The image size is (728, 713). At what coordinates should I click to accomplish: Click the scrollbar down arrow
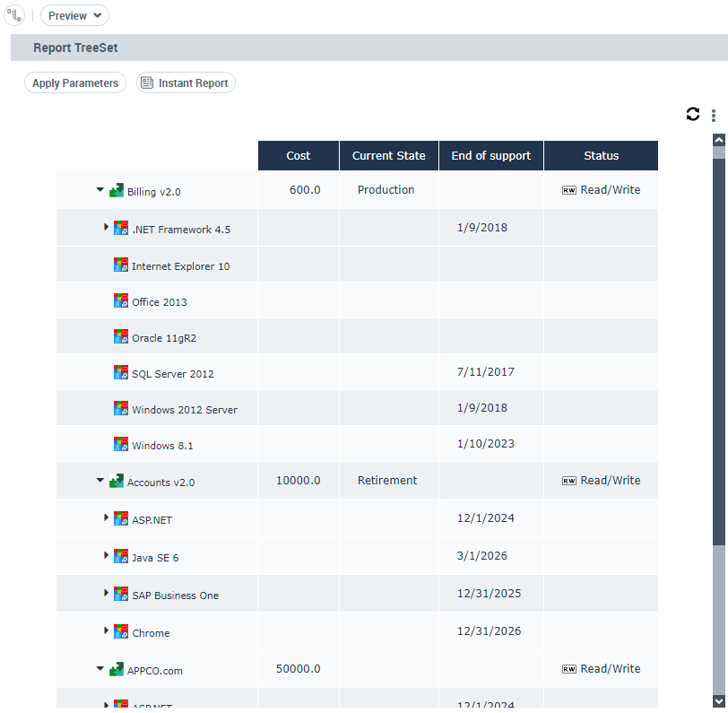[x=719, y=700]
